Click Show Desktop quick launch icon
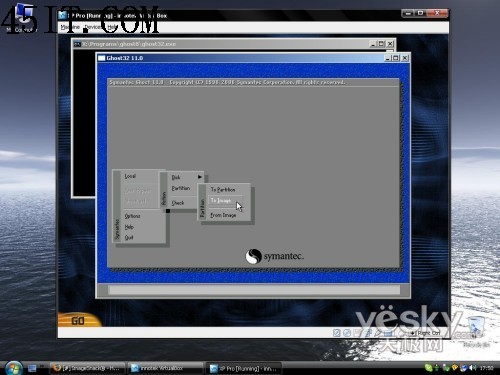Screen dimensions: 500x375 click(x=32, y=368)
